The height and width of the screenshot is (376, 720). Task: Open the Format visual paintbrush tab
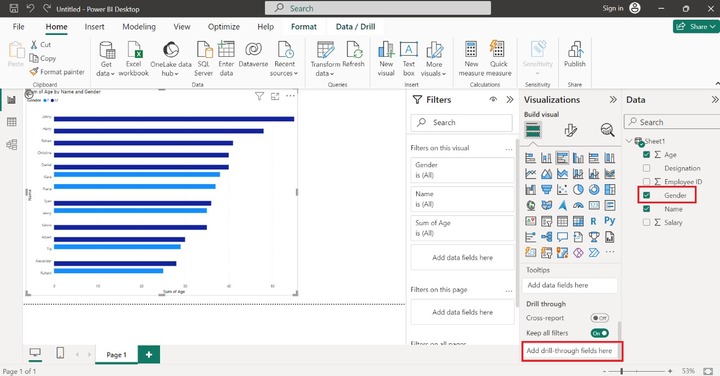pos(570,130)
